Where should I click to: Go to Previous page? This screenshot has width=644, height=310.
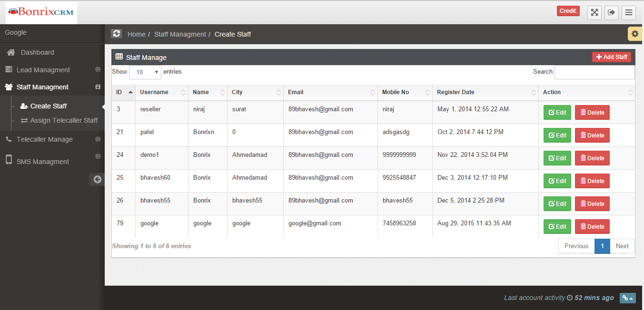(x=576, y=246)
